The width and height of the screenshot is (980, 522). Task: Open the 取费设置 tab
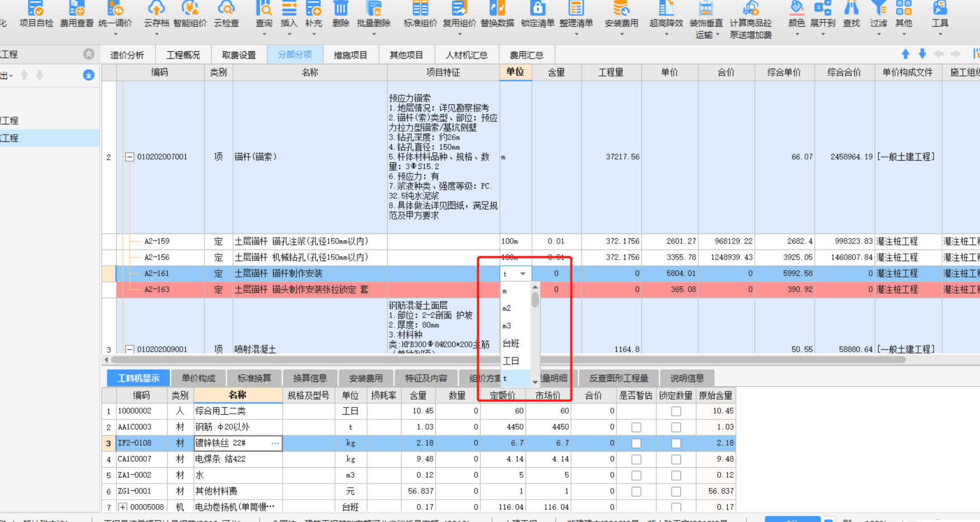pyautogui.click(x=239, y=55)
